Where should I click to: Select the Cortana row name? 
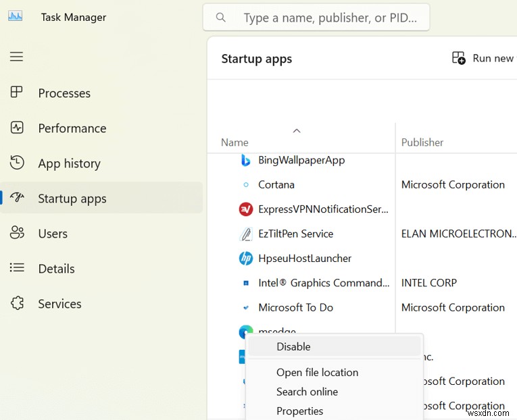(x=276, y=185)
